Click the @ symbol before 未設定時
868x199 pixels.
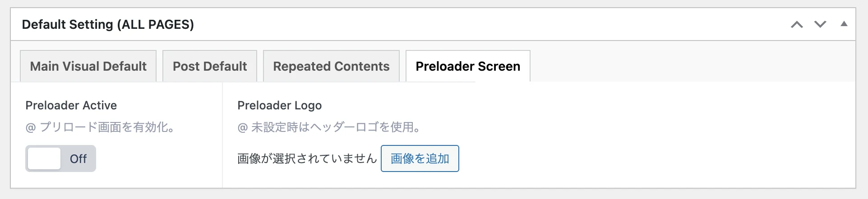(243, 128)
